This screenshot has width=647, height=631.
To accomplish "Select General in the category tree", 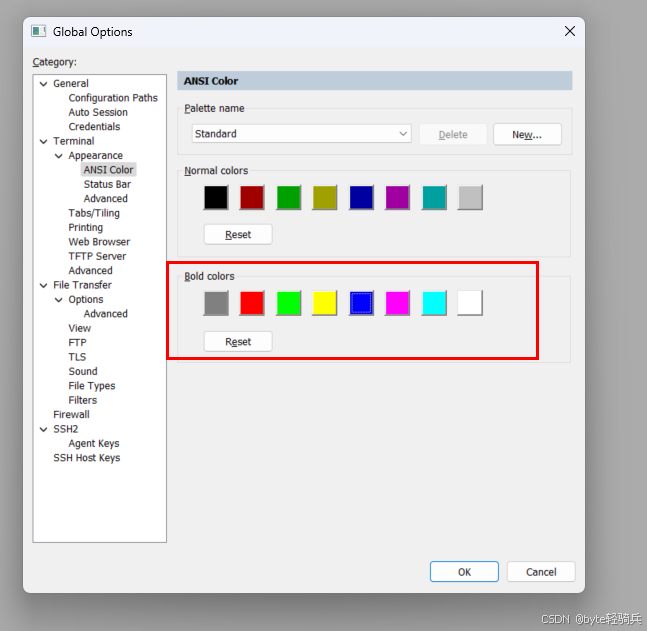I will coord(71,83).
